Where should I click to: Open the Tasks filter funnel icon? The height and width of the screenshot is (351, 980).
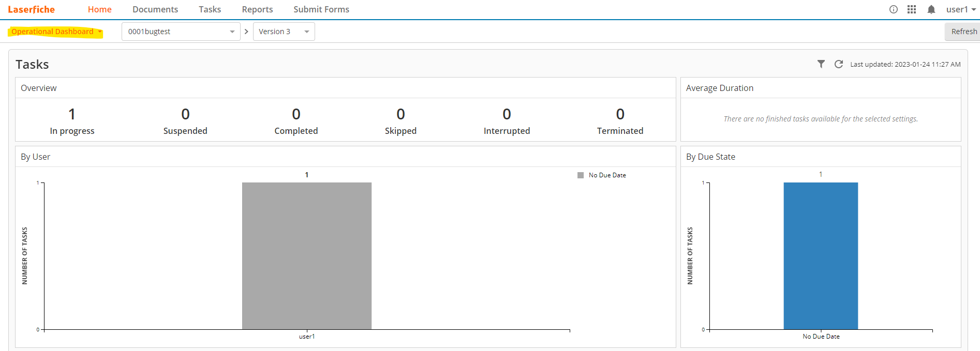(x=821, y=64)
